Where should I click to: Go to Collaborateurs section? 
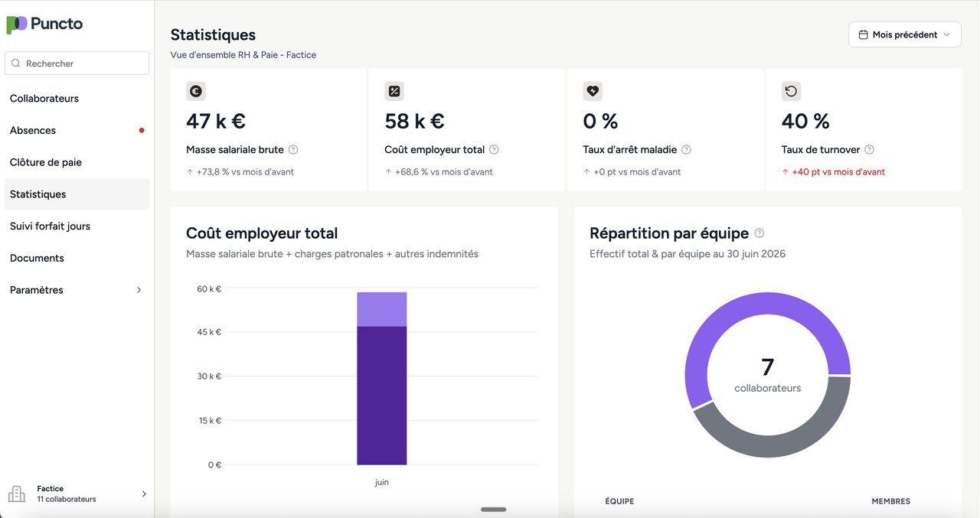click(77, 99)
